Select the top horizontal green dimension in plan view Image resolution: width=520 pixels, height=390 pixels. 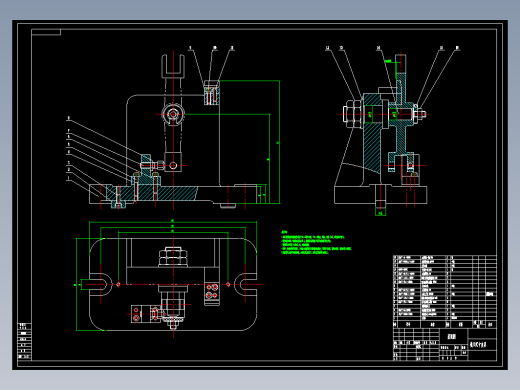[173, 222]
